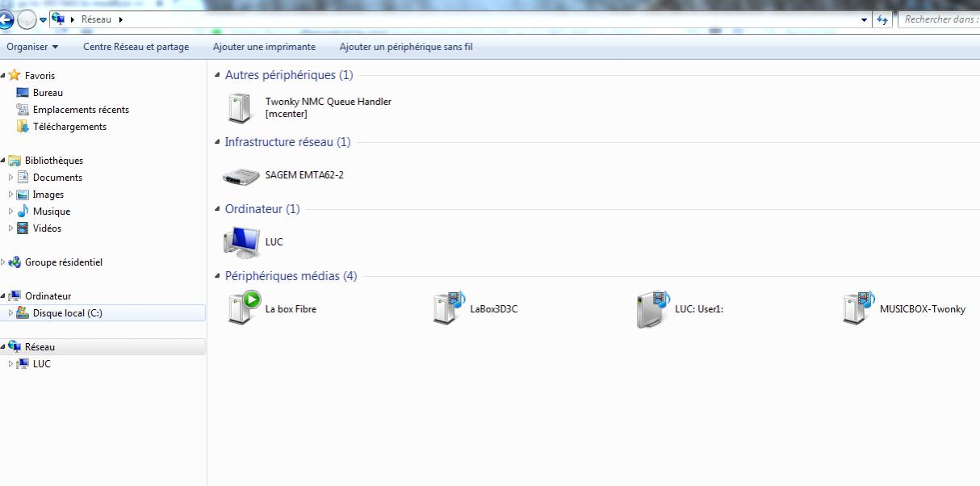Expand Disque local (C:) in the tree
Image resolution: width=980 pixels, height=486 pixels.
pyautogui.click(x=10, y=313)
